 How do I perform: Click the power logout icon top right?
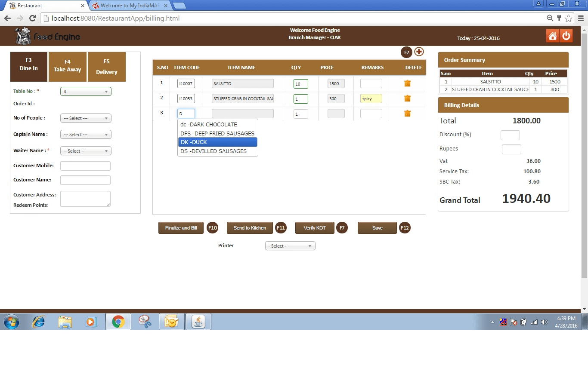tap(566, 36)
